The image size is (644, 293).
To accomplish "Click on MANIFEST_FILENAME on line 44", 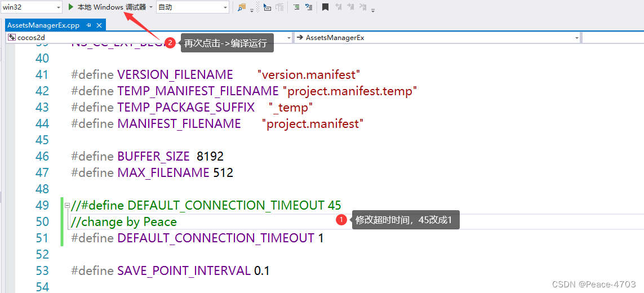I will tap(179, 124).
